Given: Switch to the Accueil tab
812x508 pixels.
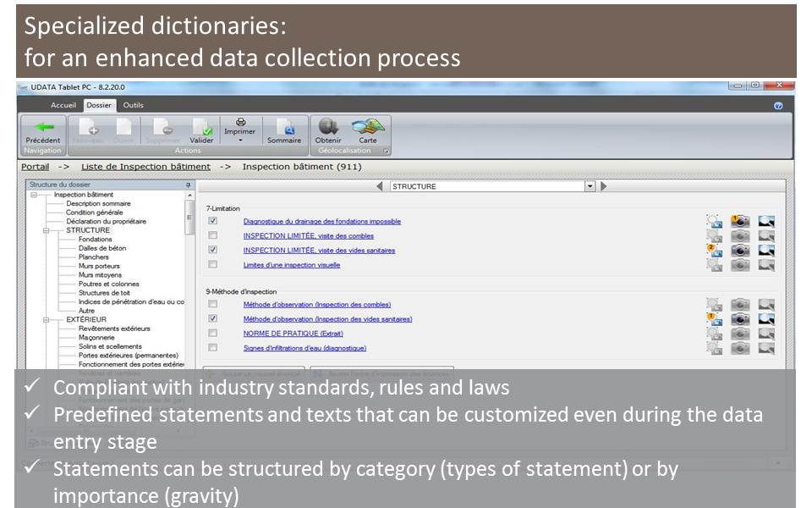Looking at the screenshot, I should 63,105.
